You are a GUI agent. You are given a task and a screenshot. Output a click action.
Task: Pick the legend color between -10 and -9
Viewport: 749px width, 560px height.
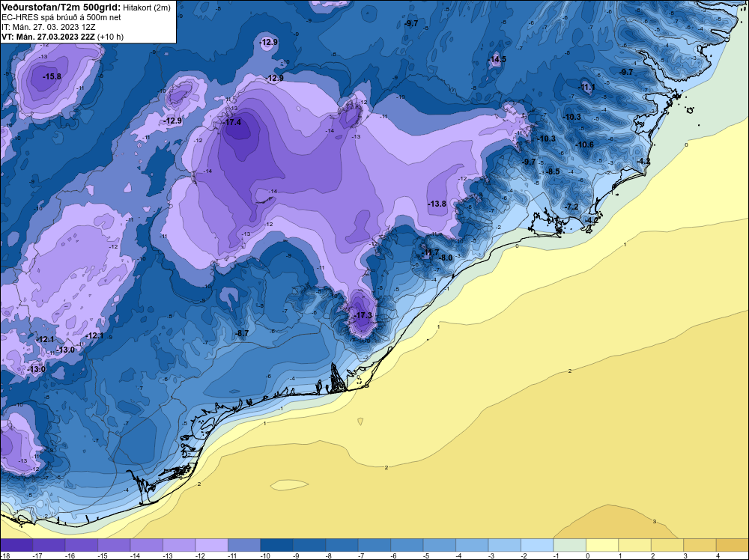click(x=276, y=545)
